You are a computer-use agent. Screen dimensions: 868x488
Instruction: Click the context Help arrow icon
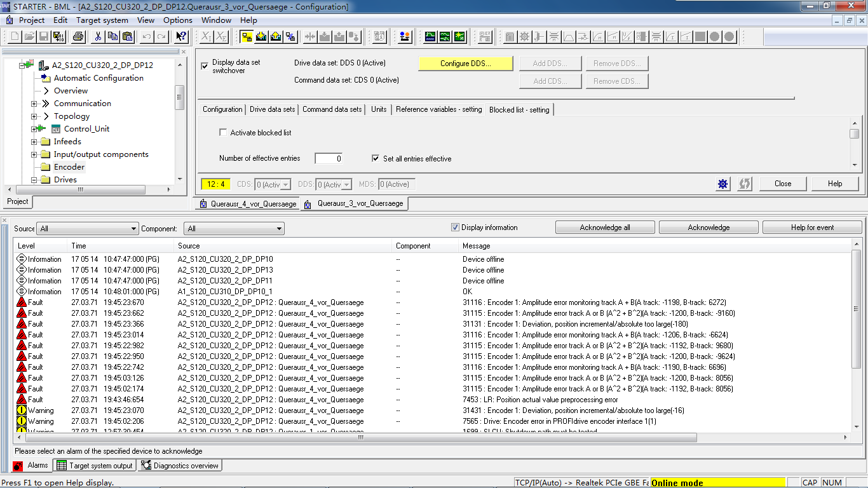tap(181, 36)
